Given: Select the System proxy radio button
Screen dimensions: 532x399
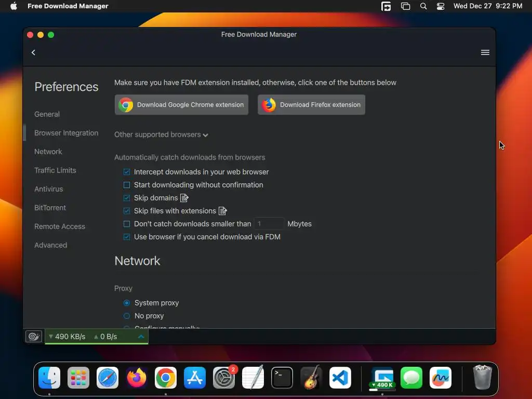Looking at the screenshot, I should coord(127,303).
